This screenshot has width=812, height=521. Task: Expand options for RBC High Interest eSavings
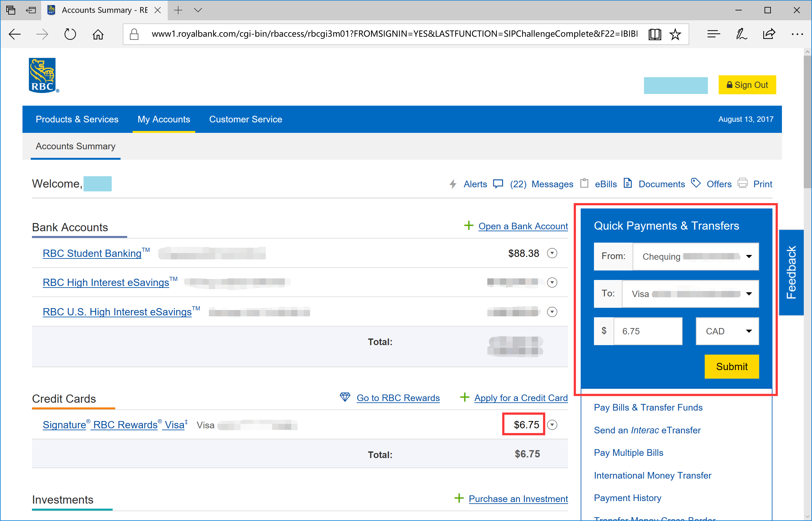tap(552, 282)
